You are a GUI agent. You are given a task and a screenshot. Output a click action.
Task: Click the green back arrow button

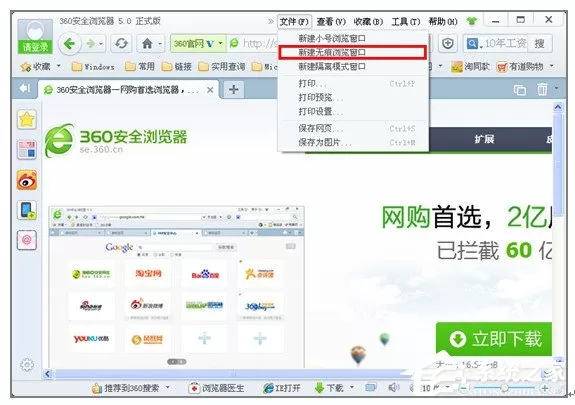point(69,44)
